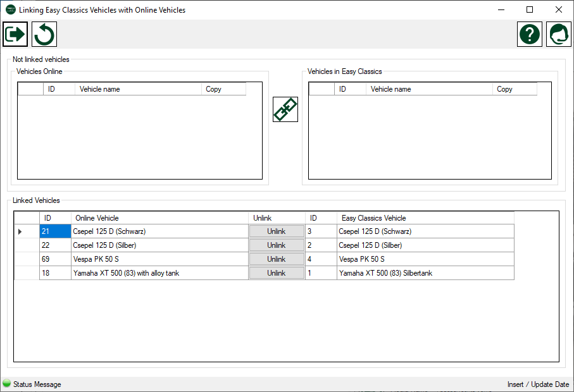Click ID header in Vehicles Online table
Image resolution: width=574 pixels, height=392 pixels.
[x=59, y=89]
